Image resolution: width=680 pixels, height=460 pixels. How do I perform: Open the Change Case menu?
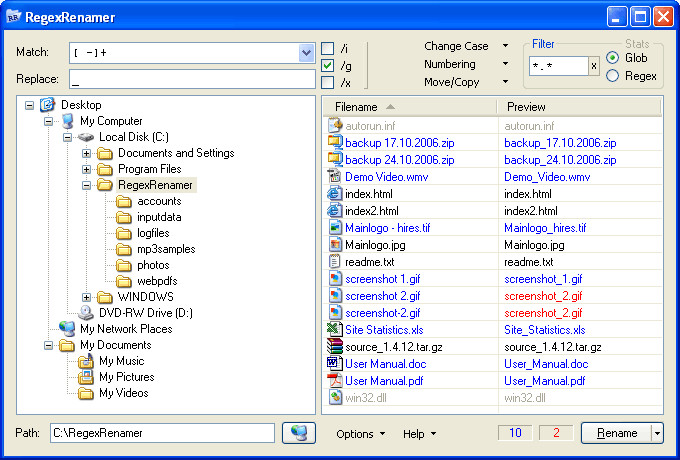click(466, 46)
